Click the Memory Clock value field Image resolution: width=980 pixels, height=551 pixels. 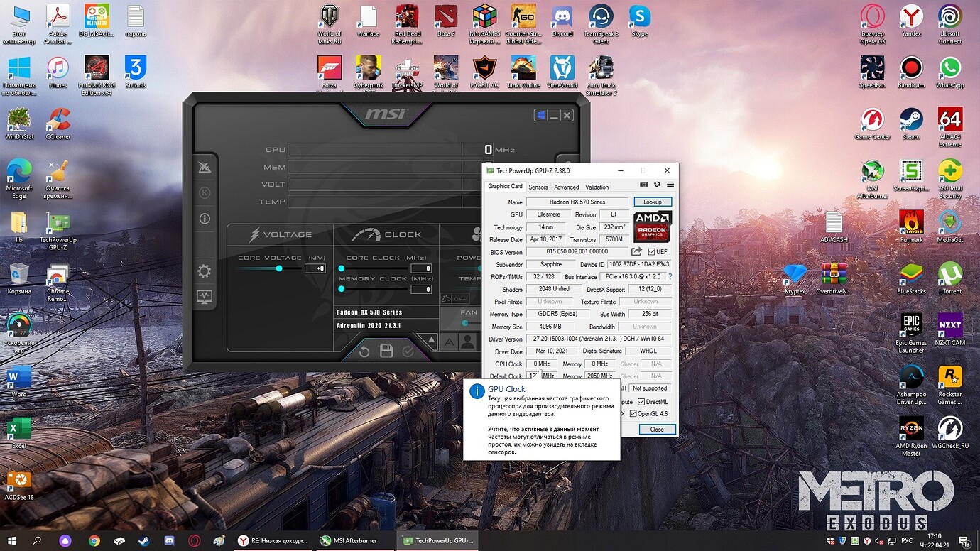point(420,289)
